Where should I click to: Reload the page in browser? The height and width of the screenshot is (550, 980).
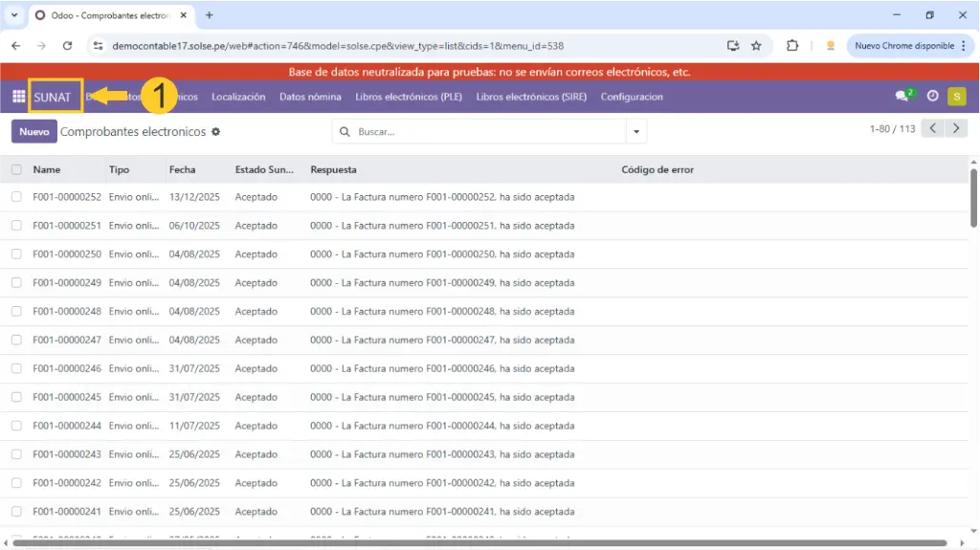67,45
